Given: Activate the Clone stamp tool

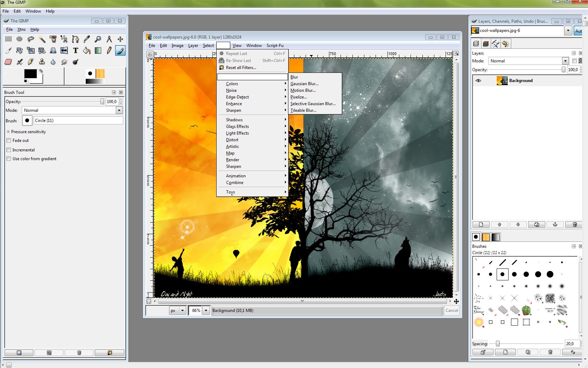Looking at the screenshot, I should pyautogui.click(x=42, y=62).
